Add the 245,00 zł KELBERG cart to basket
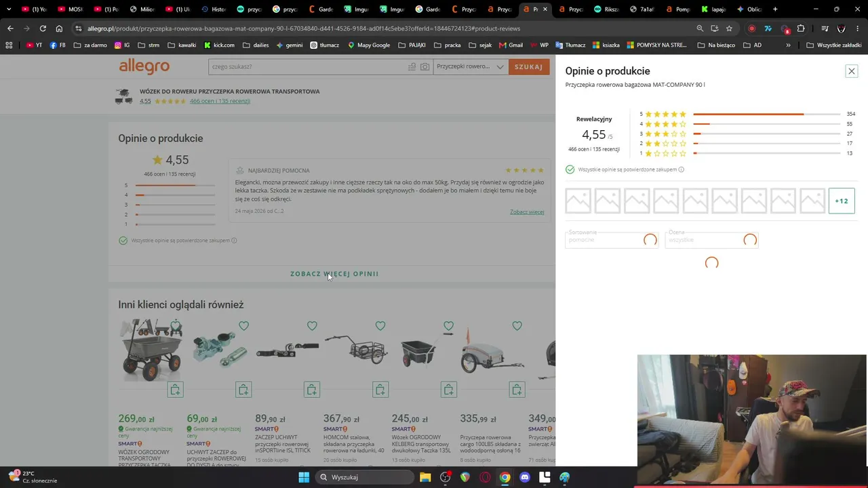The width and height of the screenshot is (868, 488). click(x=448, y=390)
